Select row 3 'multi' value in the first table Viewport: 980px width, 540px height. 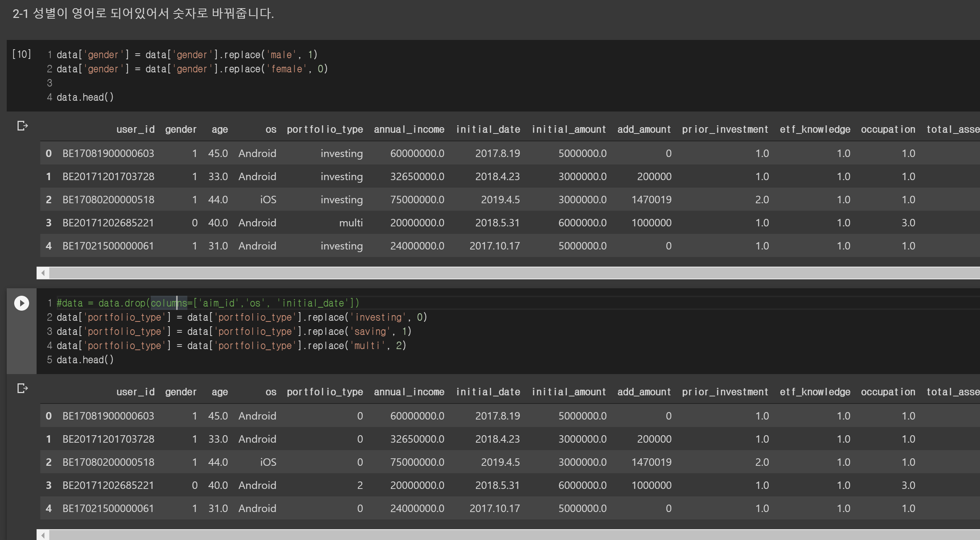[x=350, y=223]
